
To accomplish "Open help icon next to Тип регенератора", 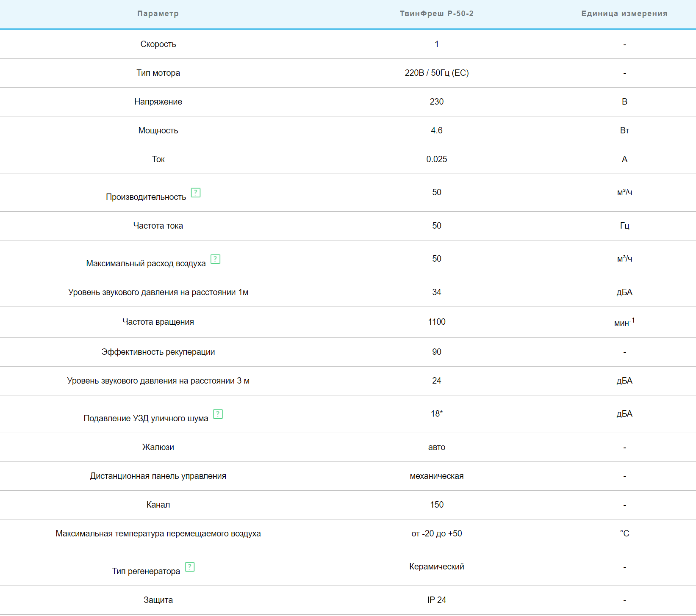I will coord(190,567).
